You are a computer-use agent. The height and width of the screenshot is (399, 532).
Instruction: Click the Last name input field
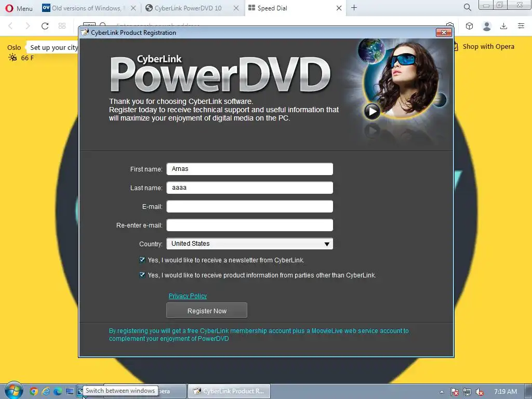(249, 188)
